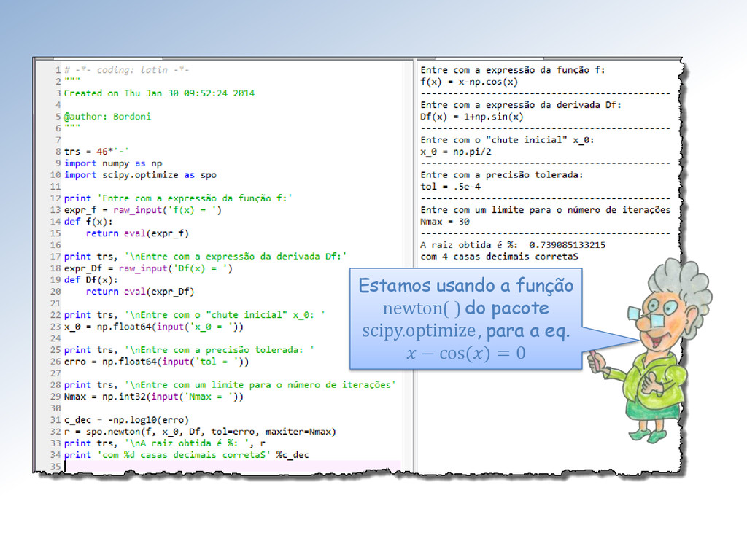Click print 'Entre com a expressão da função f:' code line

[x=178, y=198]
